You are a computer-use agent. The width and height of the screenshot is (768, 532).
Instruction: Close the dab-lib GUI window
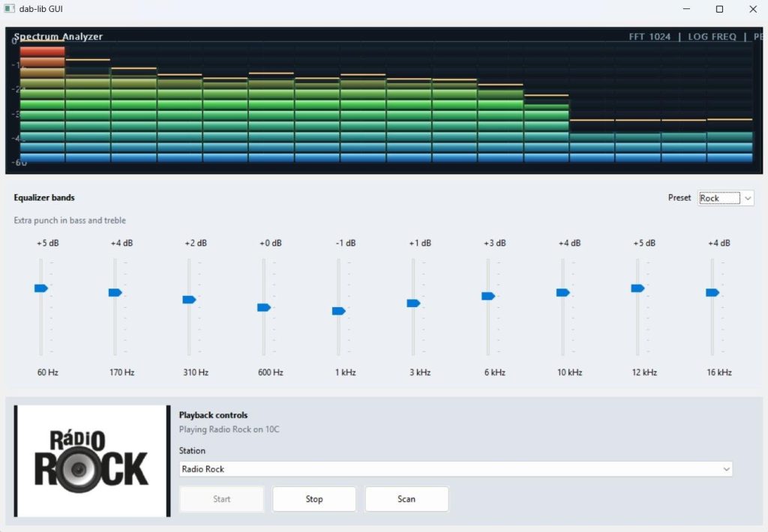pyautogui.click(x=753, y=9)
